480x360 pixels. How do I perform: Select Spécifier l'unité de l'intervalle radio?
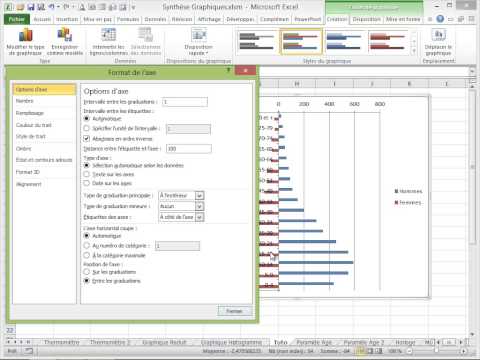click(x=87, y=128)
